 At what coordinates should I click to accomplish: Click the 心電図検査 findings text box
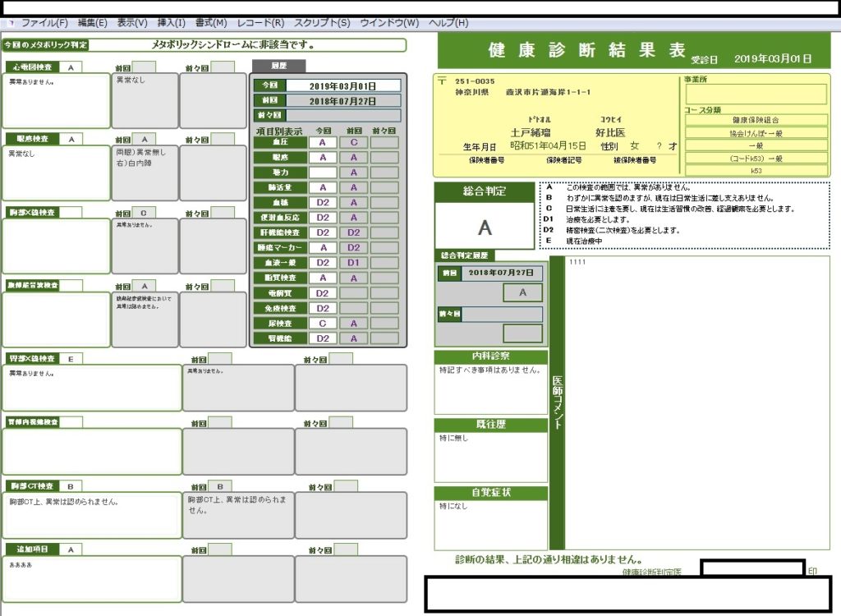(56, 101)
